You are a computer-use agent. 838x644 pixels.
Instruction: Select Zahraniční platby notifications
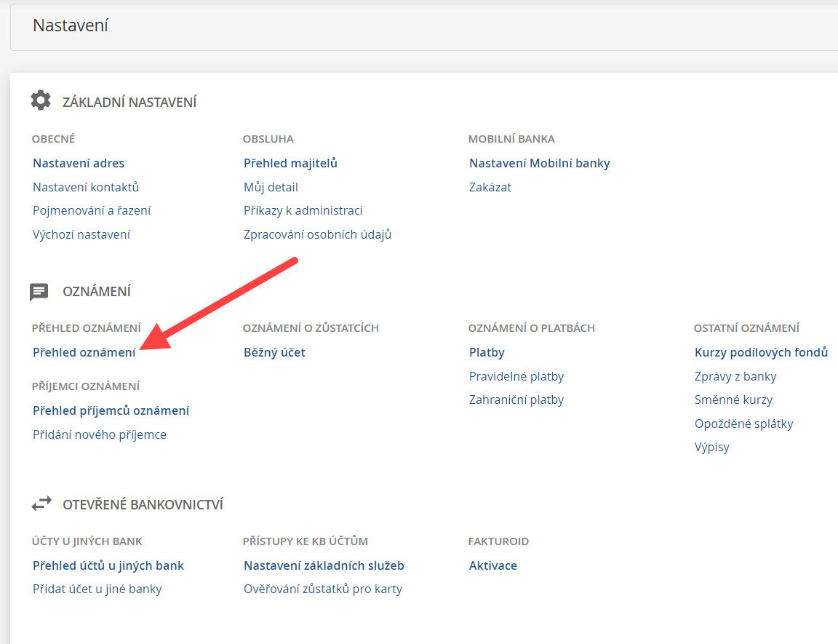pyautogui.click(x=516, y=399)
